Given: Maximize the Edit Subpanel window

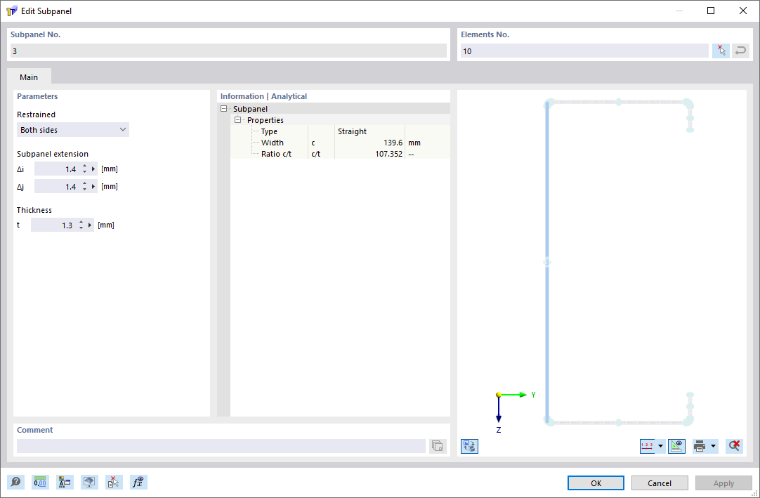Looking at the screenshot, I should (711, 11).
